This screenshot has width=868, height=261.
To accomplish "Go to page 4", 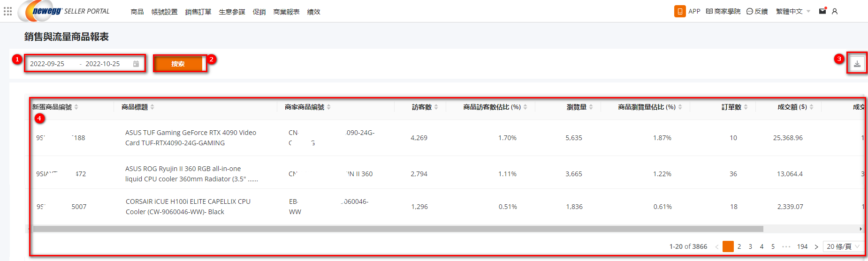I will tap(762, 246).
